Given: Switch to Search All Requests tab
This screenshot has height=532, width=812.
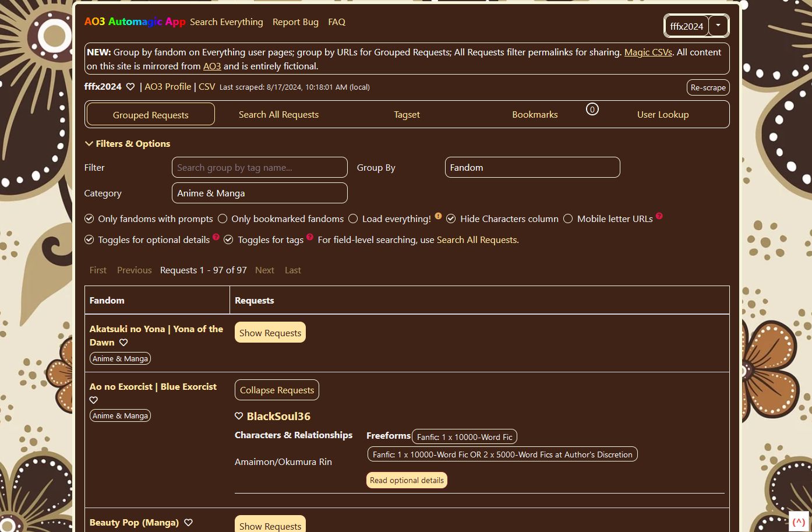Looking at the screenshot, I should (x=278, y=115).
